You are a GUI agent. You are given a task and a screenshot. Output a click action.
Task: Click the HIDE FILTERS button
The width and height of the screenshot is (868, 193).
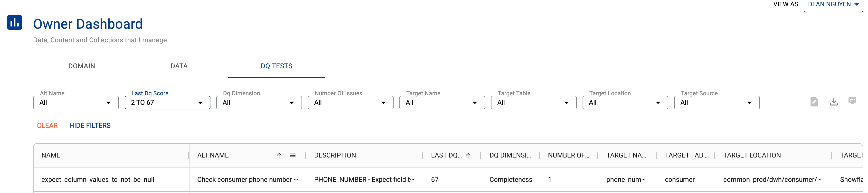coord(90,126)
